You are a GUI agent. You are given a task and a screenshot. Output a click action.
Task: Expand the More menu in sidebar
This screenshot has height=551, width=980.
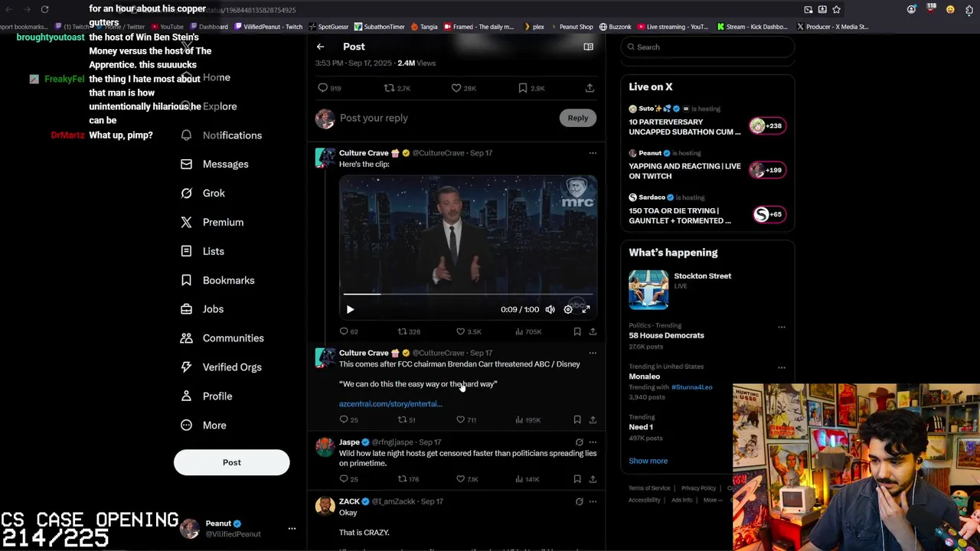pyautogui.click(x=204, y=425)
